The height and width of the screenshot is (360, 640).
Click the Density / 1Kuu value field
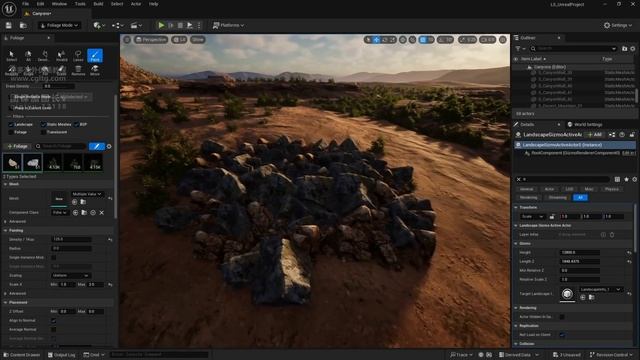click(72, 240)
